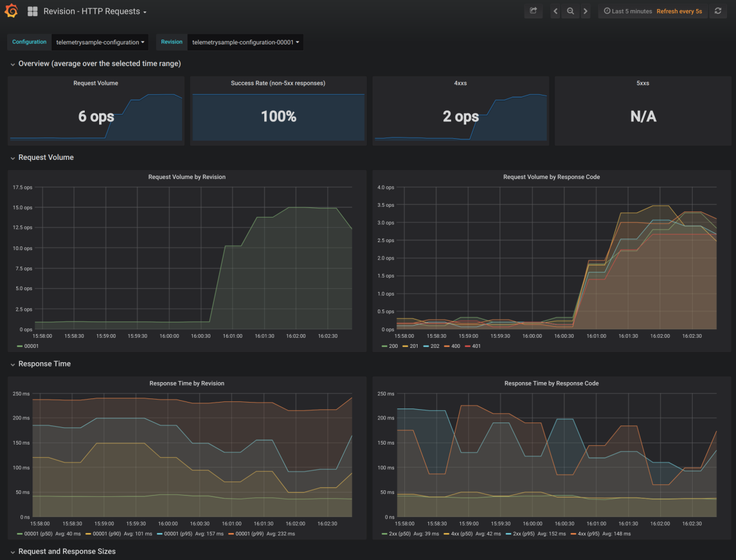Screen dimensions: 736x560
Task: Open the Request Volume by Response Code panel menu
Action: coord(552,177)
